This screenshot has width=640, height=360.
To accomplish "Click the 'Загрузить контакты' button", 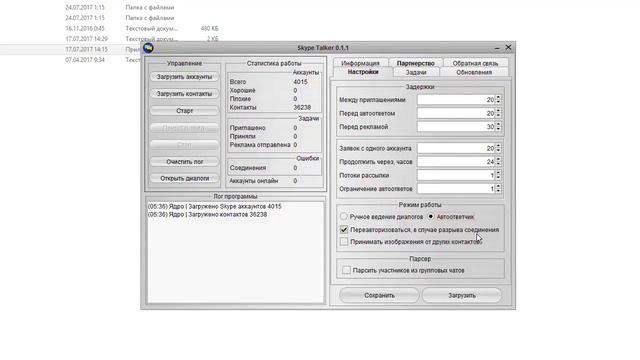I will 184,94.
